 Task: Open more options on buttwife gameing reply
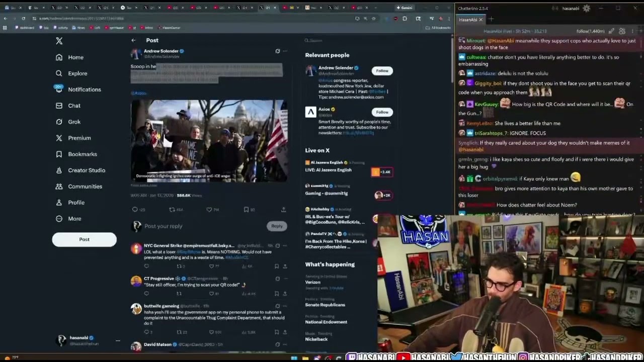tap(285, 306)
